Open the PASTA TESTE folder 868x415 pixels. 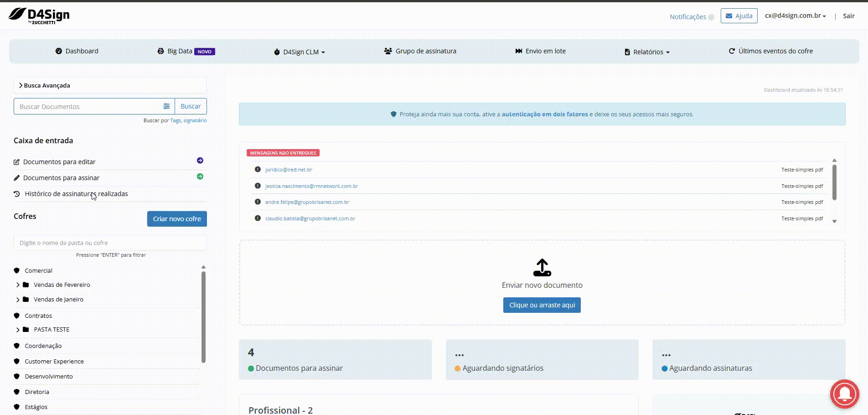(x=52, y=329)
